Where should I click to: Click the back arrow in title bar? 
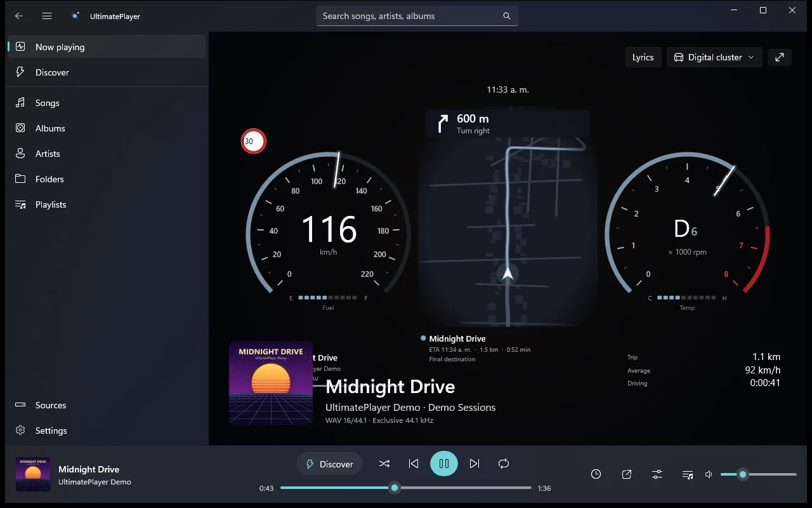coord(19,16)
